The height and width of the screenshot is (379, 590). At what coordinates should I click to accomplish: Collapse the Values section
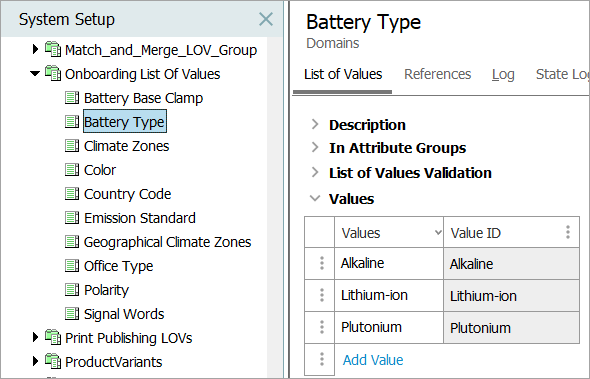coord(315,198)
